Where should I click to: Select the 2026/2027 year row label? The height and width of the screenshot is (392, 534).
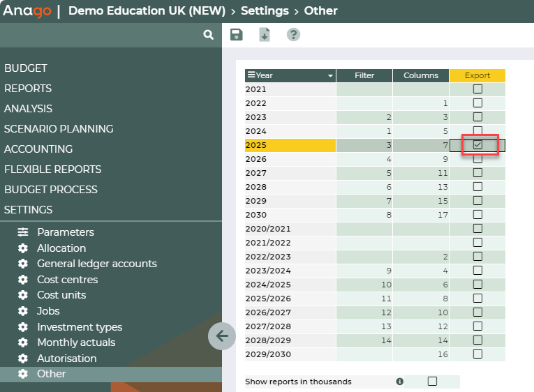(x=290, y=312)
